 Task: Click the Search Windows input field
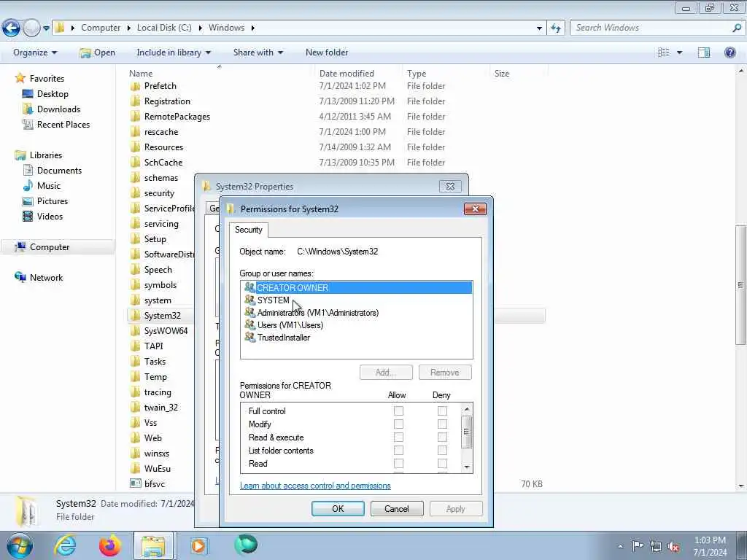point(651,28)
